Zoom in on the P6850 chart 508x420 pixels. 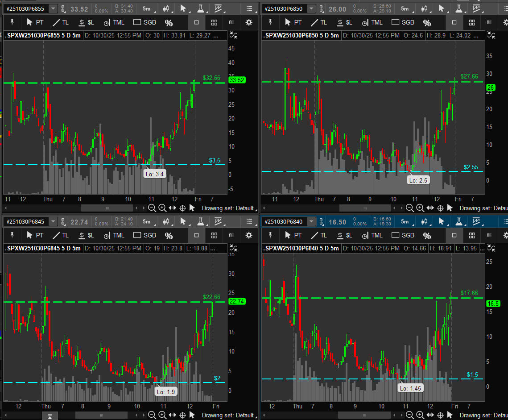click(x=420, y=208)
